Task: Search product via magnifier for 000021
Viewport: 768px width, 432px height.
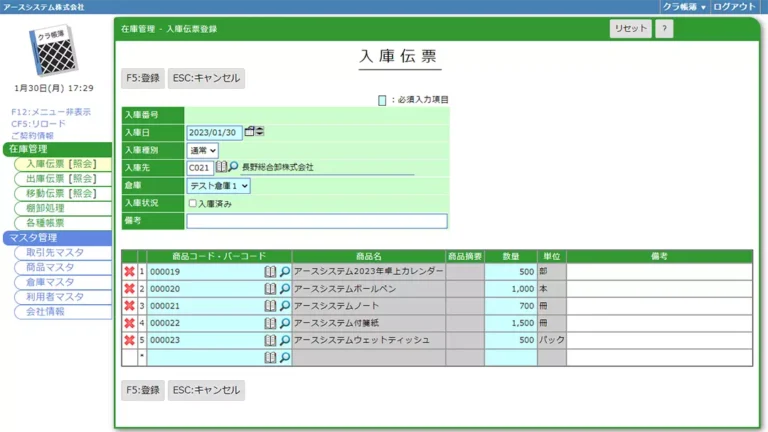Action: coord(285,306)
